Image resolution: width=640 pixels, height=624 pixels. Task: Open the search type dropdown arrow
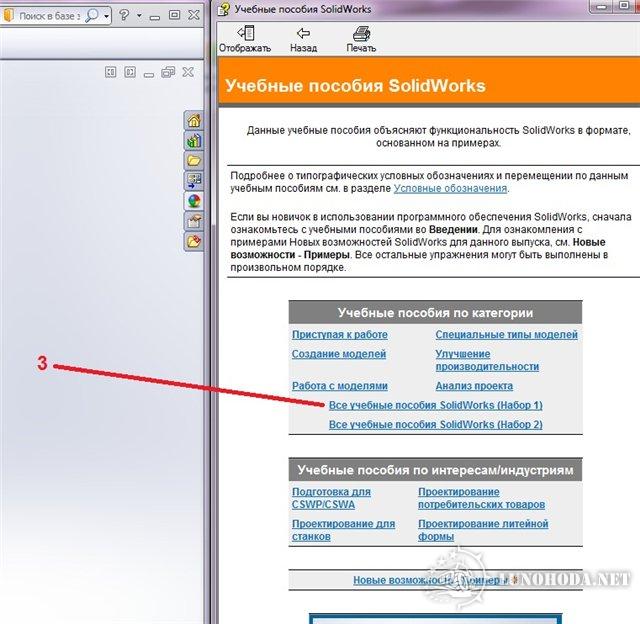click(107, 16)
